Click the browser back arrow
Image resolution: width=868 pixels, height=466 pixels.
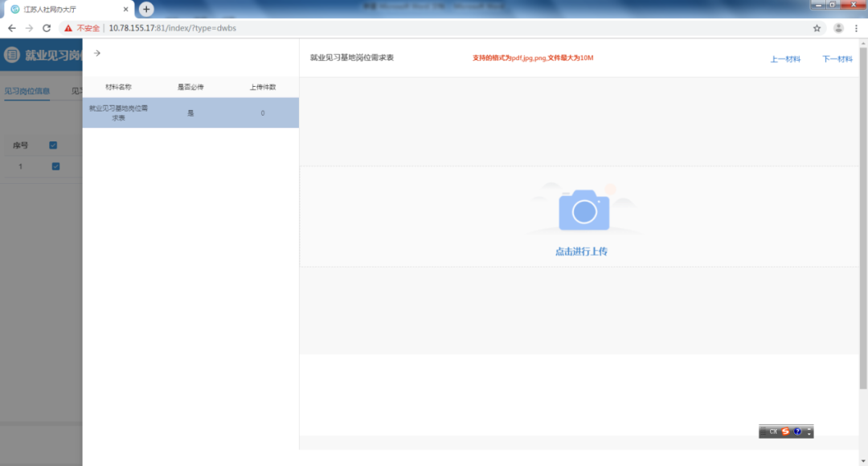point(11,28)
